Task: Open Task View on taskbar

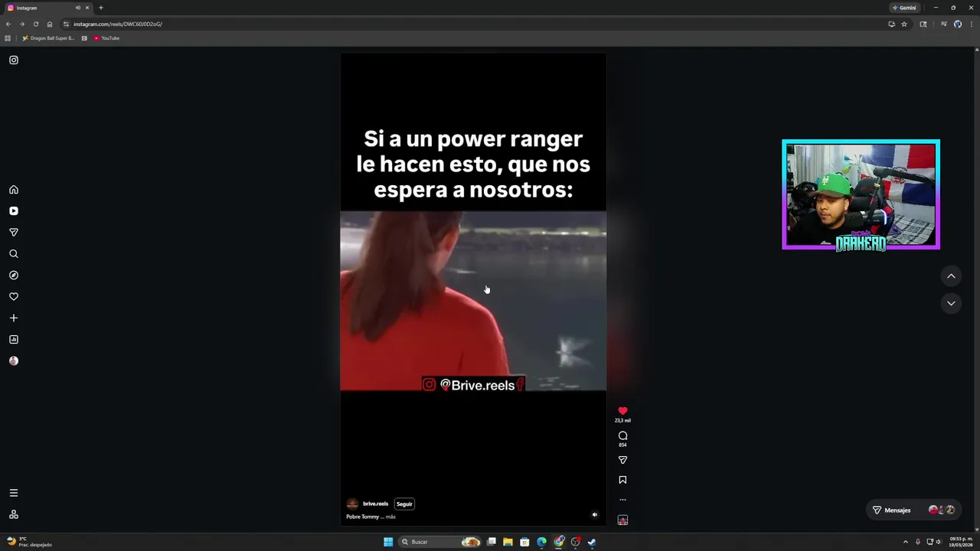Action: pyautogui.click(x=492, y=542)
